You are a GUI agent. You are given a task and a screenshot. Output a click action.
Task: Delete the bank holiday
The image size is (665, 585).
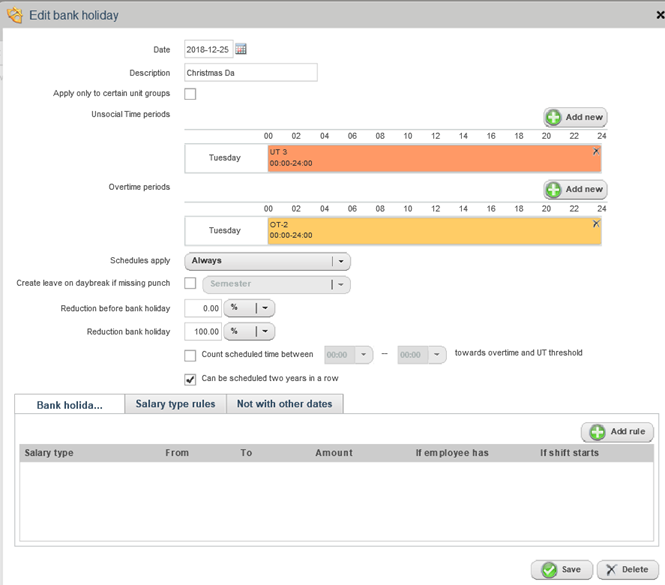click(628, 570)
